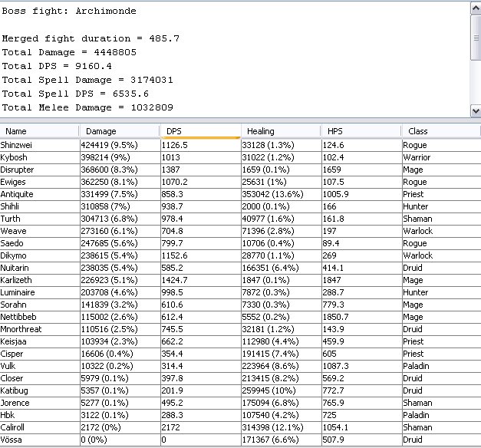Click 'Total DPS = 9160.4' line
This screenshot has width=481, height=448.
click(57, 66)
